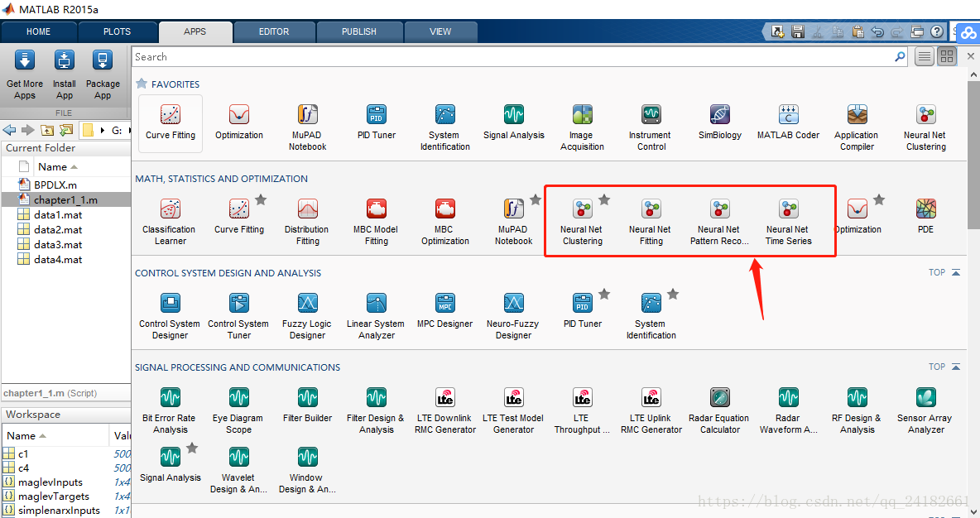The image size is (980, 518).
Task: Jump to TOP from Control System section
Action: tap(937, 272)
